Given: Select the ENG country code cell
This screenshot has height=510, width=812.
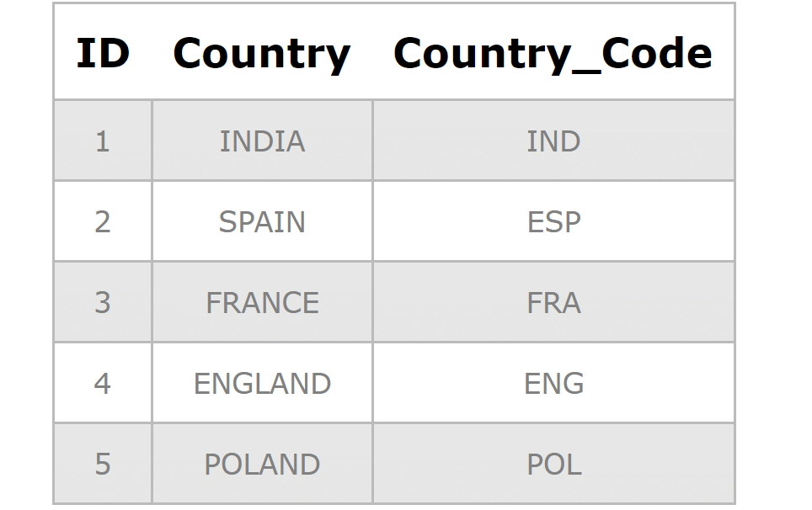Looking at the screenshot, I should pos(553,384).
